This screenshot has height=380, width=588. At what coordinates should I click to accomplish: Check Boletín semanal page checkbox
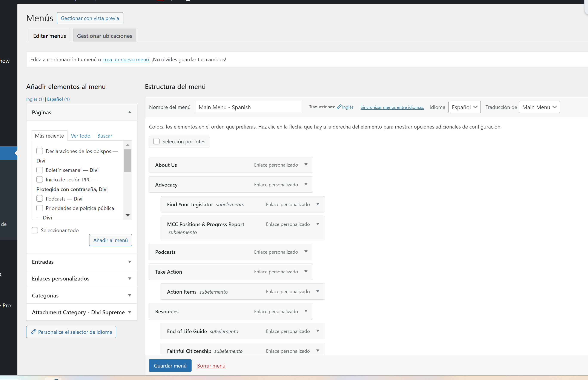(x=40, y=170)
